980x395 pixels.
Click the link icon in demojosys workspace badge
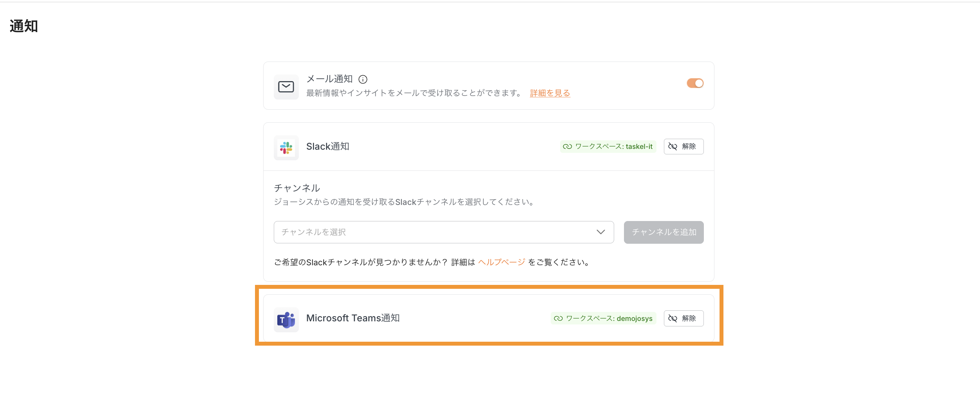point(558,319)
